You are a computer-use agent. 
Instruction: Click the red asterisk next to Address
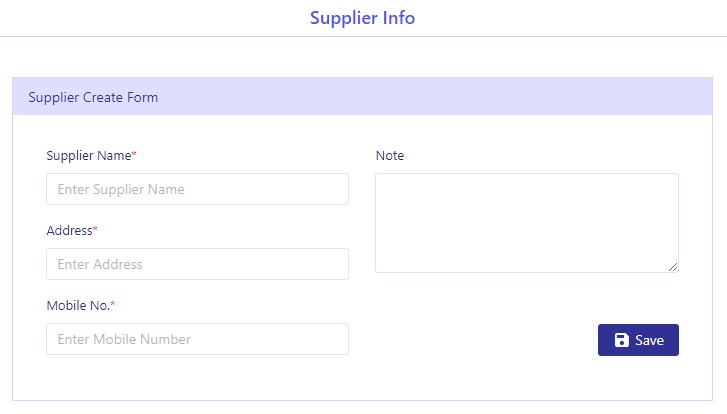tap(95, 229)
